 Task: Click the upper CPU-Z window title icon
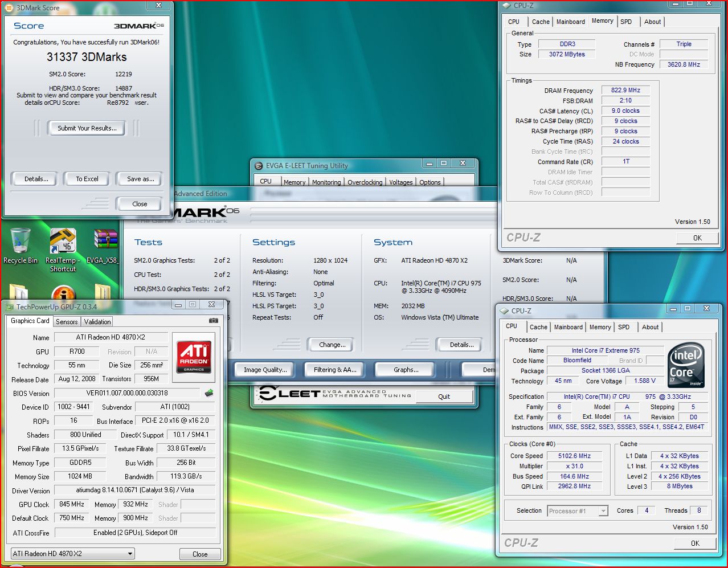[x=506, y=5]
